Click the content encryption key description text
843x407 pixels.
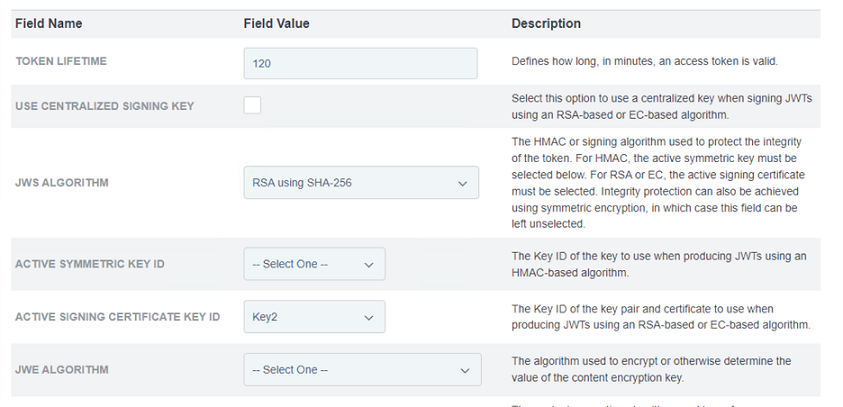(651, 369)
